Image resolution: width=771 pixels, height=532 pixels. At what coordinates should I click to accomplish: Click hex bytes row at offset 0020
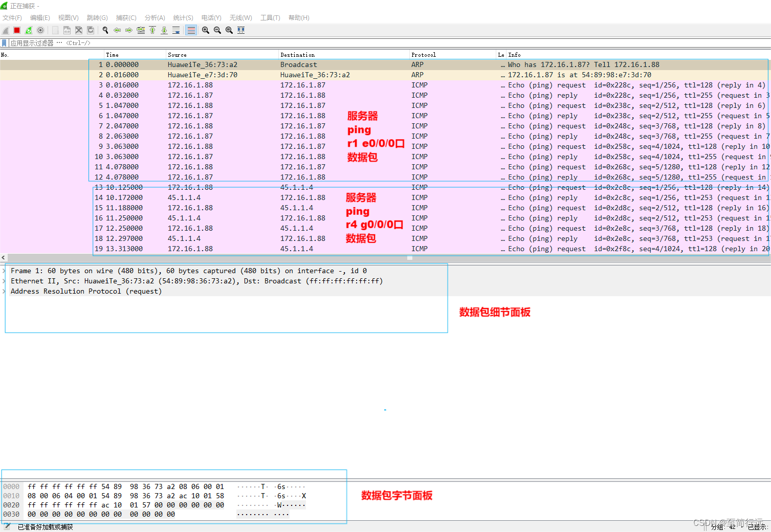tap(126, 505)
